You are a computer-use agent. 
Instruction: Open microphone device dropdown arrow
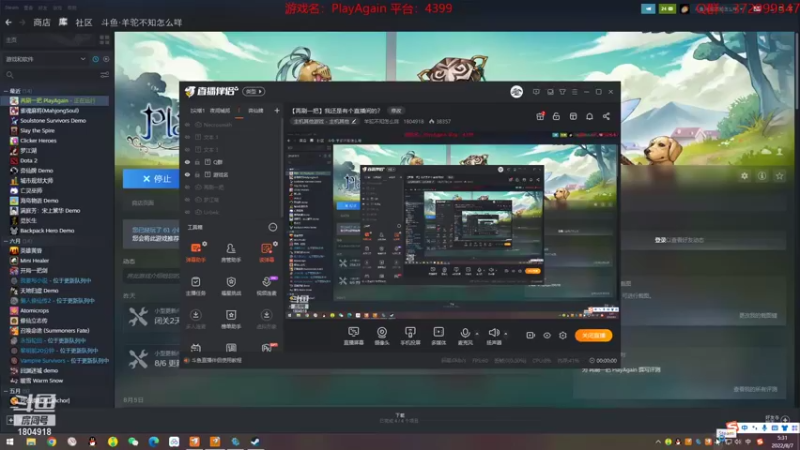pyautogui.click(x=477, y=334)
